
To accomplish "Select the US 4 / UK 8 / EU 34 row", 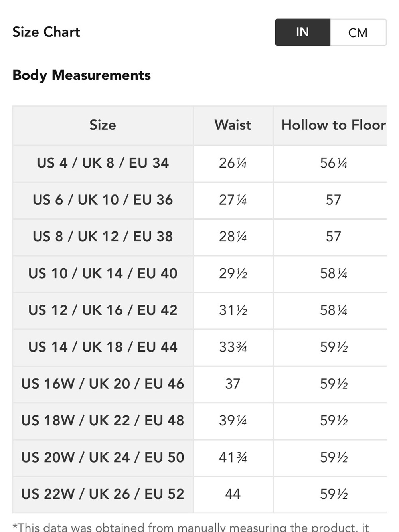I will coord(199,164).
